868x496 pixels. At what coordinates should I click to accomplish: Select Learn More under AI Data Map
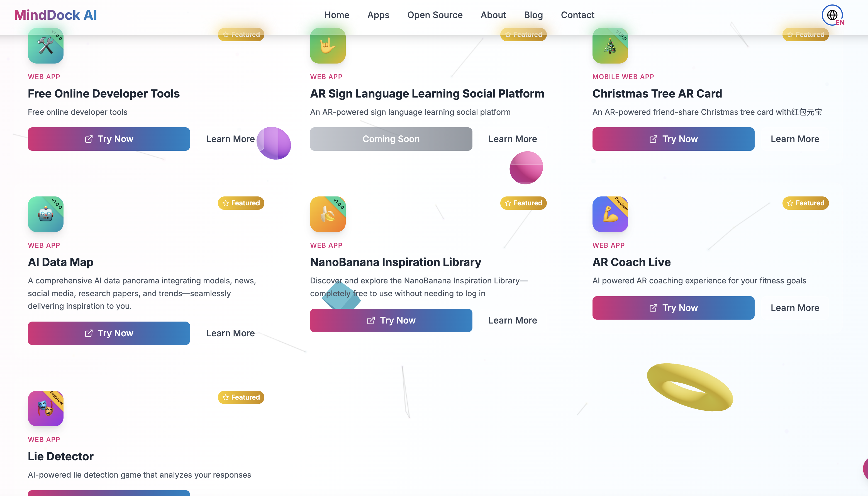coord(231,333)
